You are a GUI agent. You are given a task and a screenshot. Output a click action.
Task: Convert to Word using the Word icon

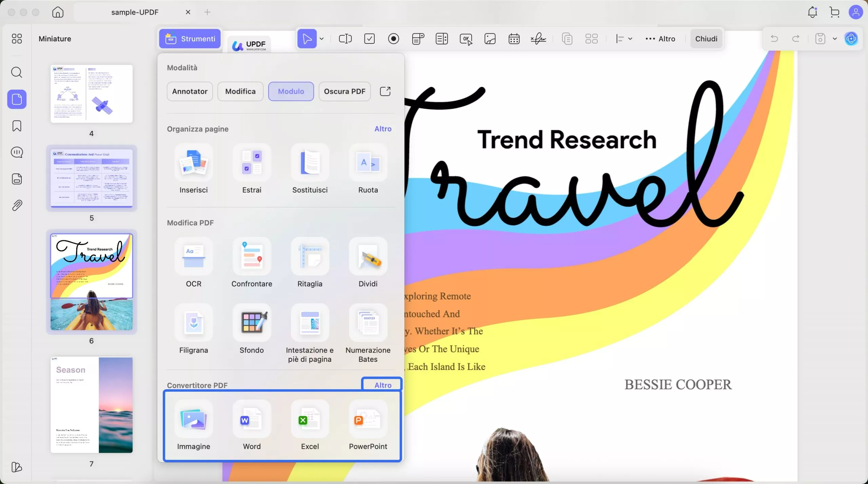point(252,420)
